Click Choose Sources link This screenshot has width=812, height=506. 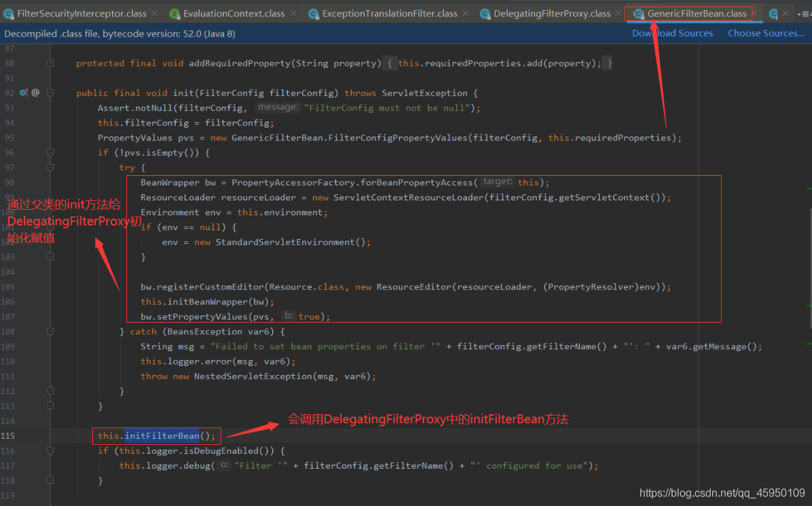click(766, 33)
